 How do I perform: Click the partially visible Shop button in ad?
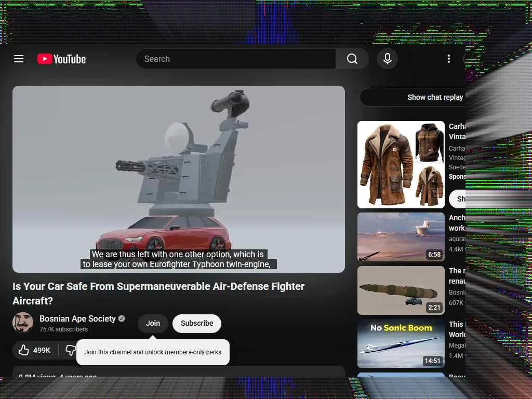(457, 199)
